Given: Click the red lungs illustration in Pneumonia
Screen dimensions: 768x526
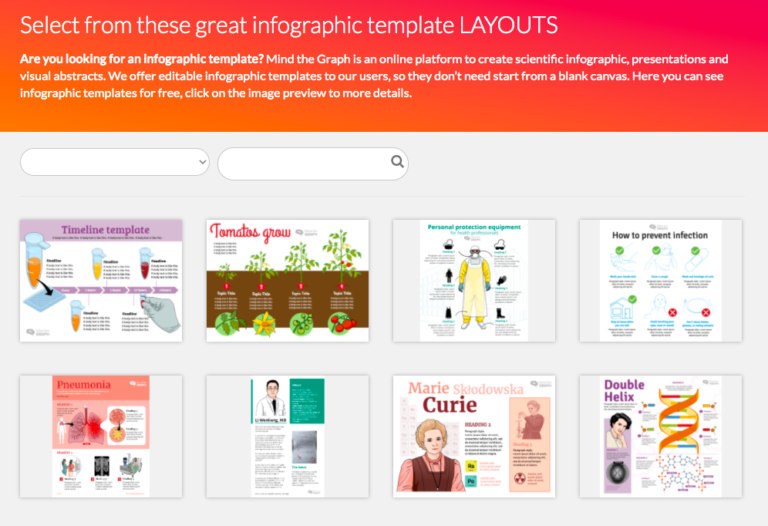Looking at the screenshot, I should coord(102,426).
